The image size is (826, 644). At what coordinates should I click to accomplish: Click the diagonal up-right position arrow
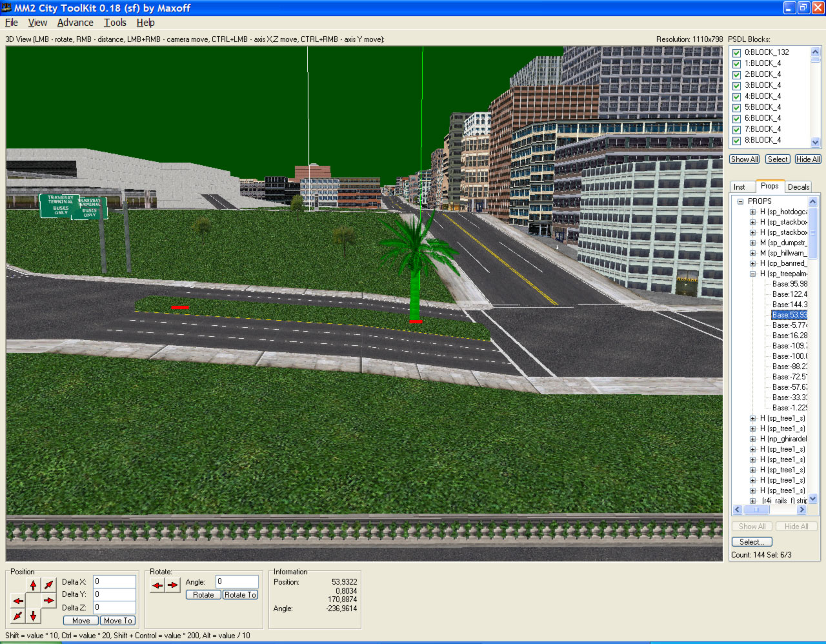pyautogui.click(x=49, y=585)
